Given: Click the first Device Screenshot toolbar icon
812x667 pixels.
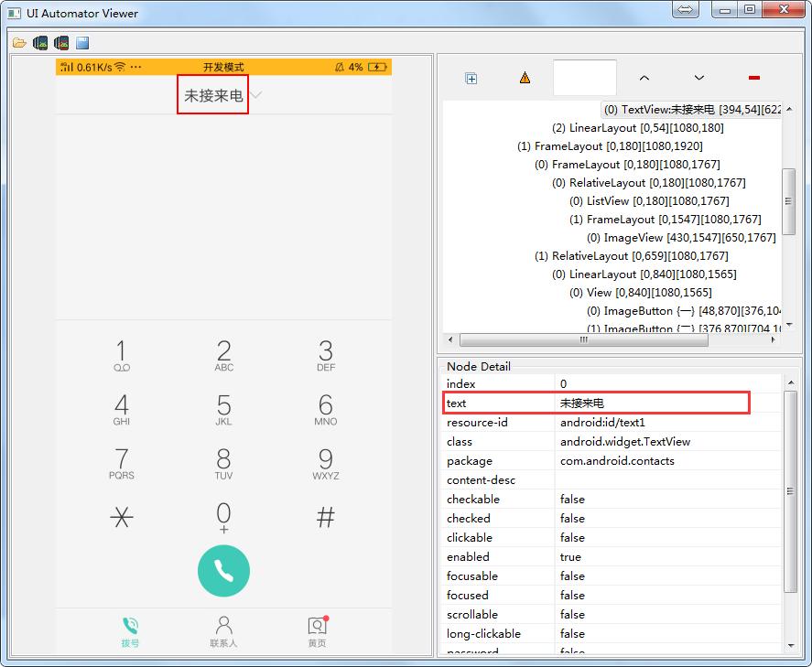Looking at the screenshot, I should pyautogui.click(x=40, y=43).
